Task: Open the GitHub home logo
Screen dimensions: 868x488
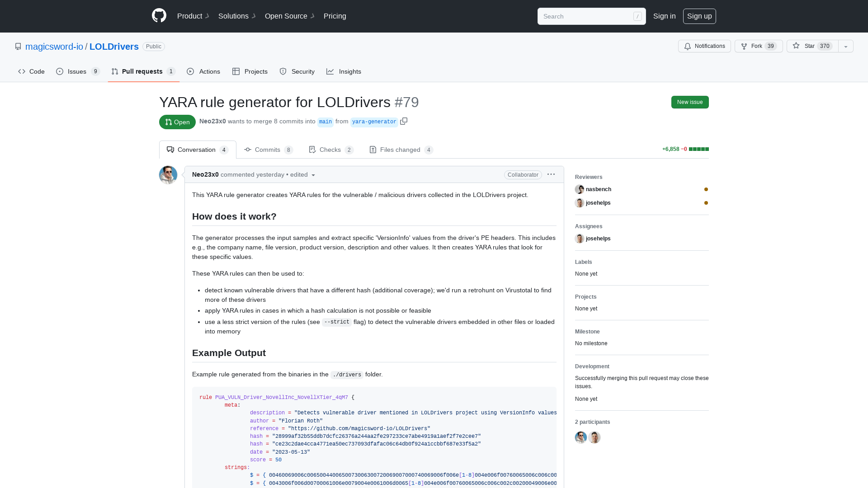Action: pyautogui.click(x=159, y=16)
